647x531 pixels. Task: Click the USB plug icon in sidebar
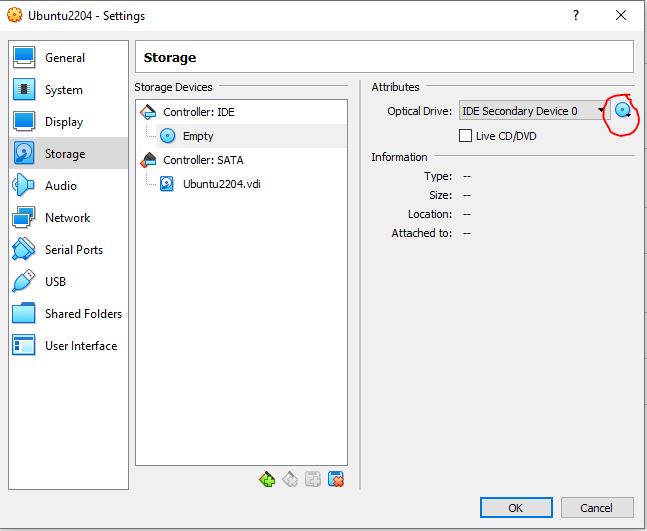tap(24, 281)
